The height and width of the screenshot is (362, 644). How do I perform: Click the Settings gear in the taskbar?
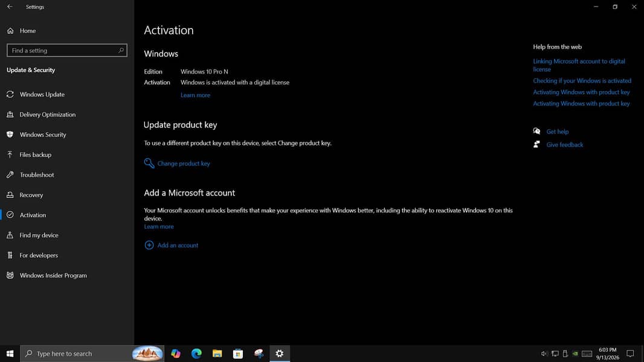280,354
